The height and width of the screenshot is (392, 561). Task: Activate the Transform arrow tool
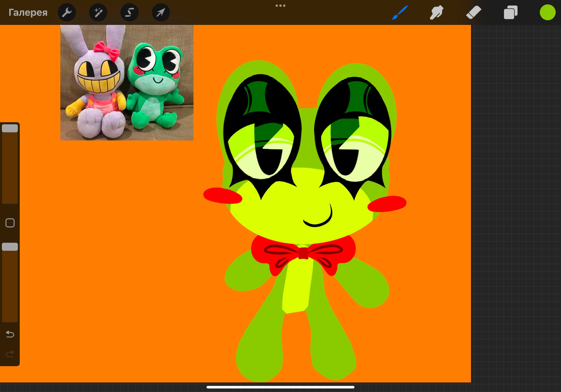coord(161,12)
